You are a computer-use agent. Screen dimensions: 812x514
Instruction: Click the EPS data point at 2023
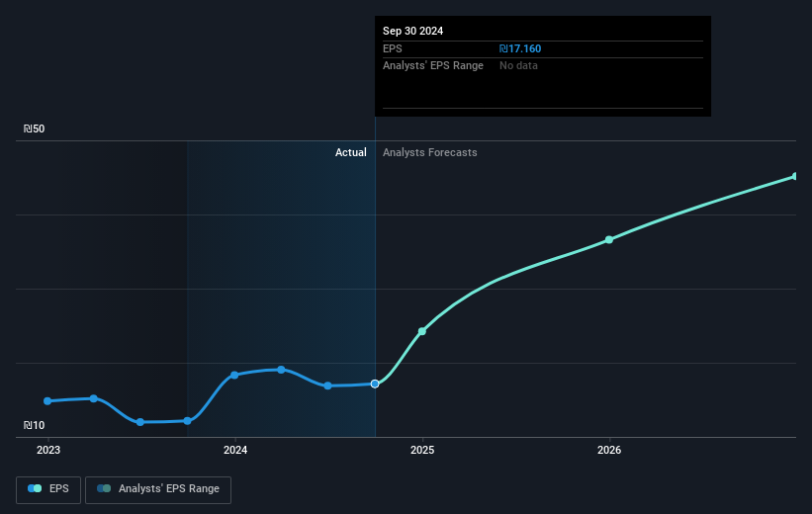47,401
